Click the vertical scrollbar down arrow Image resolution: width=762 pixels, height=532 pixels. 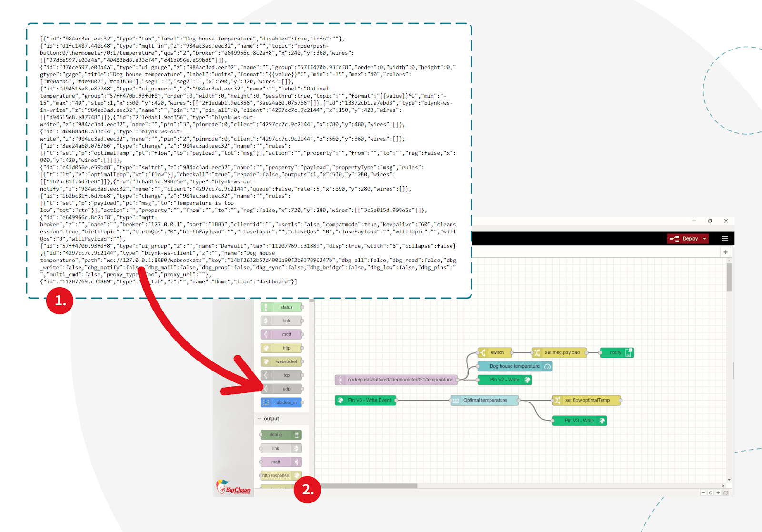(729, 480)
